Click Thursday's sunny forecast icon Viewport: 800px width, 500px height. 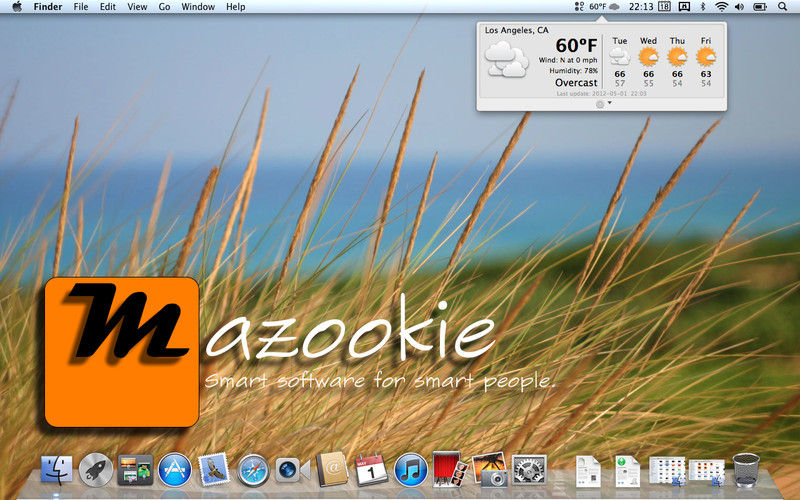(x=677, y=57)
